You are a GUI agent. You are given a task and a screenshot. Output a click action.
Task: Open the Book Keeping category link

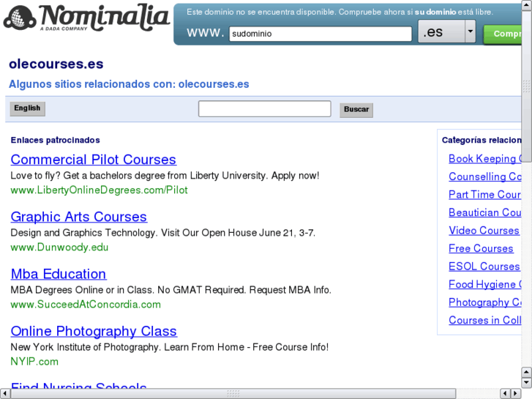485,159
